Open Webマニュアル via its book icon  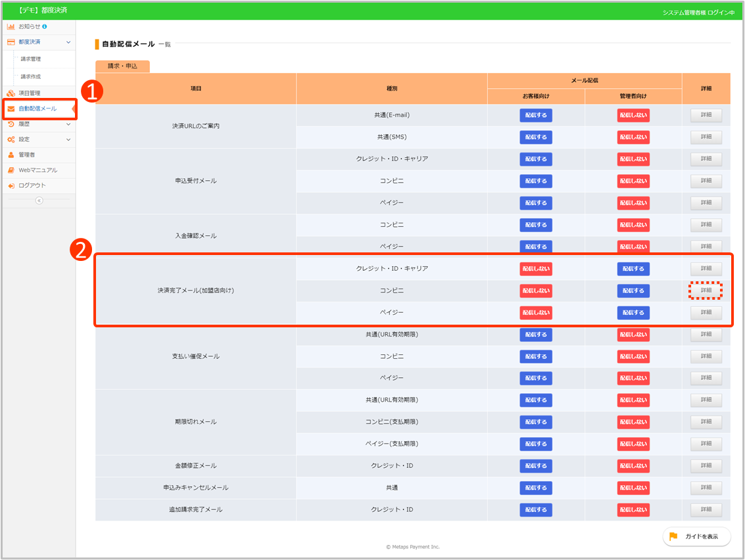point(11,170)
